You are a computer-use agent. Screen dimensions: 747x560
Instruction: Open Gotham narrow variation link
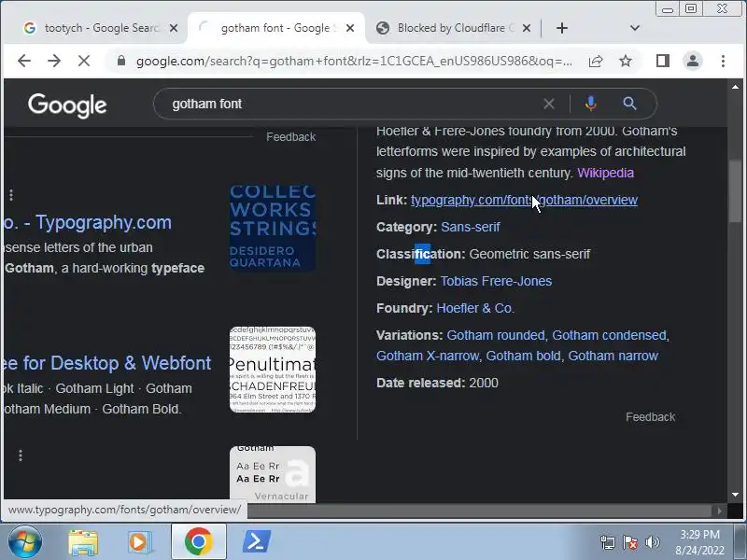click(x=613, y=357)
